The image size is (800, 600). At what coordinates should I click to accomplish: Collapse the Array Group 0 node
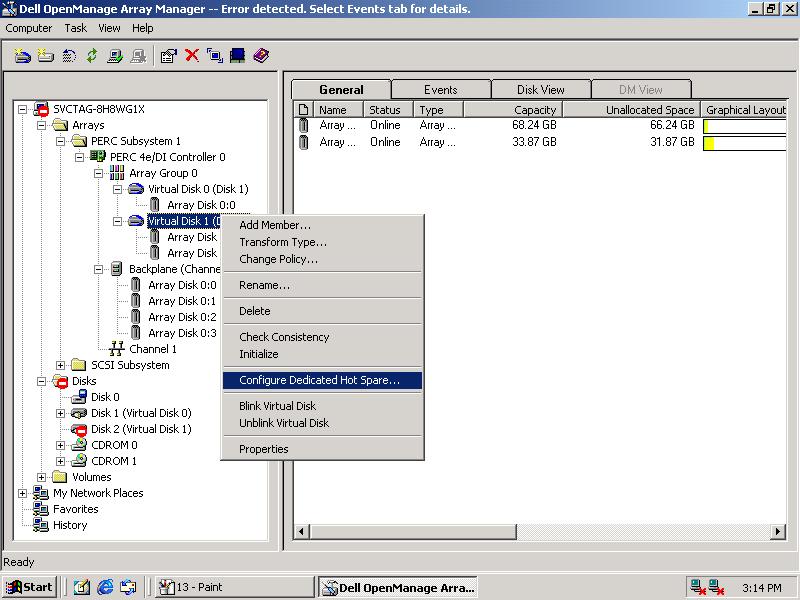[x=98, y=173]
